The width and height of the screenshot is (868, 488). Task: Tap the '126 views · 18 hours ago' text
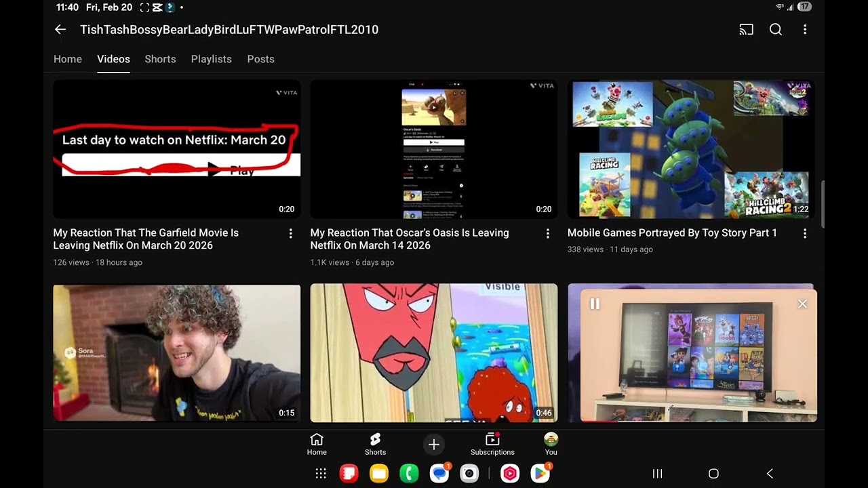pyautogui.click(x=98, y=262)
